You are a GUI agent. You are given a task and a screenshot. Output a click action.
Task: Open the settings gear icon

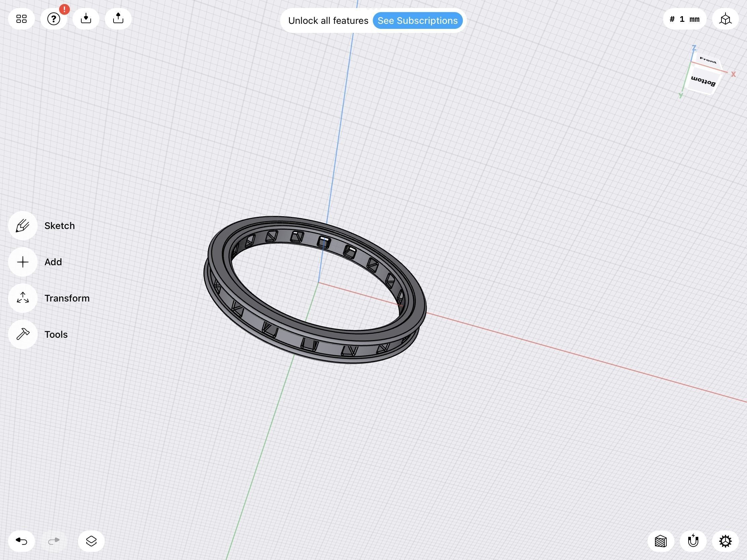[726, 541]
